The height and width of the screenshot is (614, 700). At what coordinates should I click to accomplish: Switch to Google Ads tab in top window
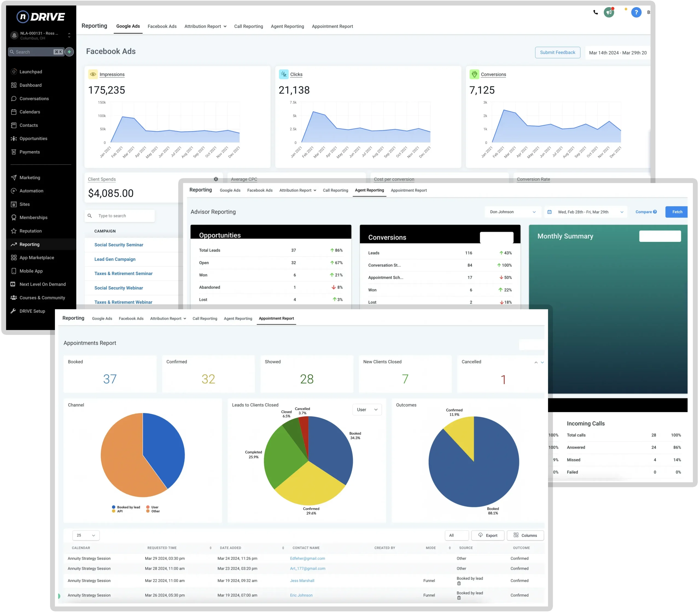point(128,26)
